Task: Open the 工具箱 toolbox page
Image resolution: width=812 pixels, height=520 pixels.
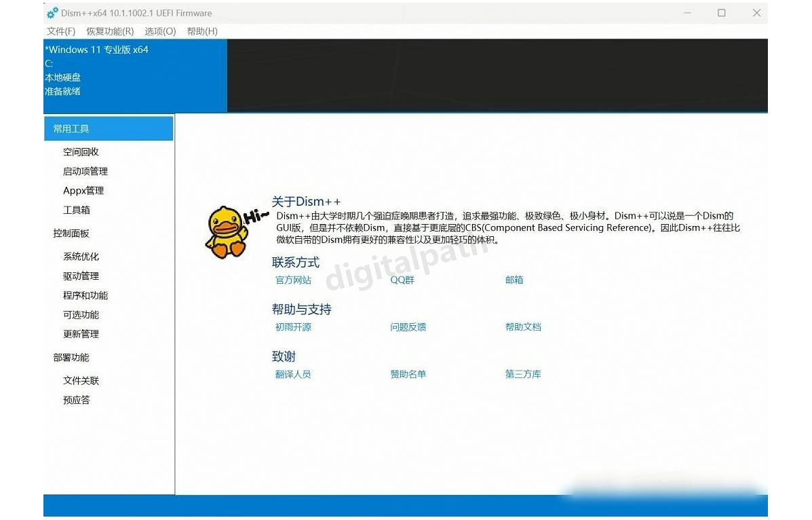Action: pyautogui.click(x=75, y=210)
